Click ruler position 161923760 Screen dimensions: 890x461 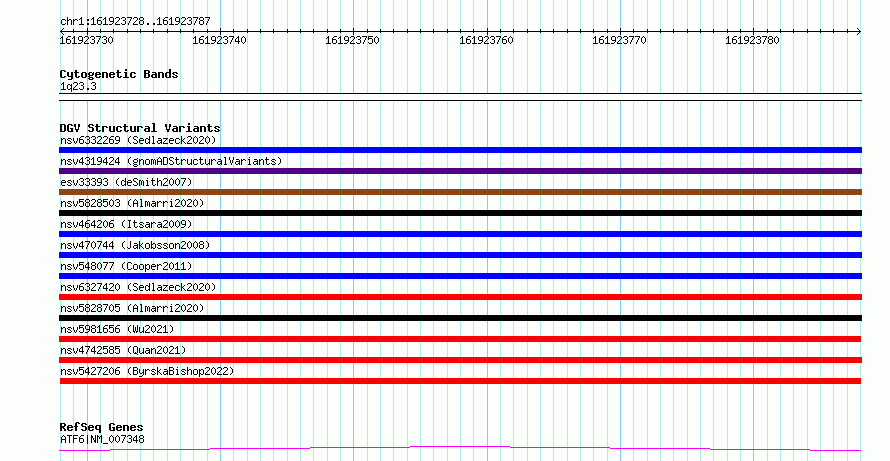486,40
